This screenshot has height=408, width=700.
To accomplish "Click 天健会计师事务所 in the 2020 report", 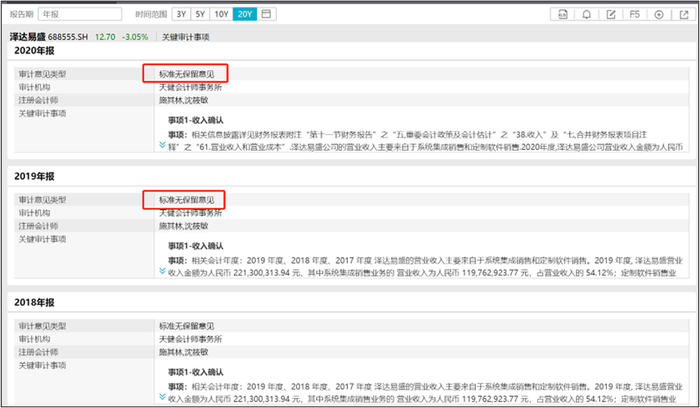I will 190,87.
